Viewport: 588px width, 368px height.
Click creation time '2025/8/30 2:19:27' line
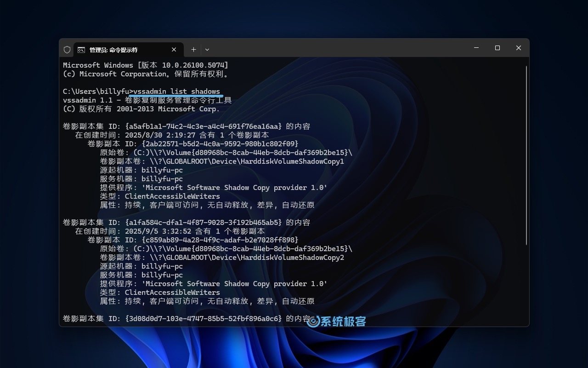point(172,135)
